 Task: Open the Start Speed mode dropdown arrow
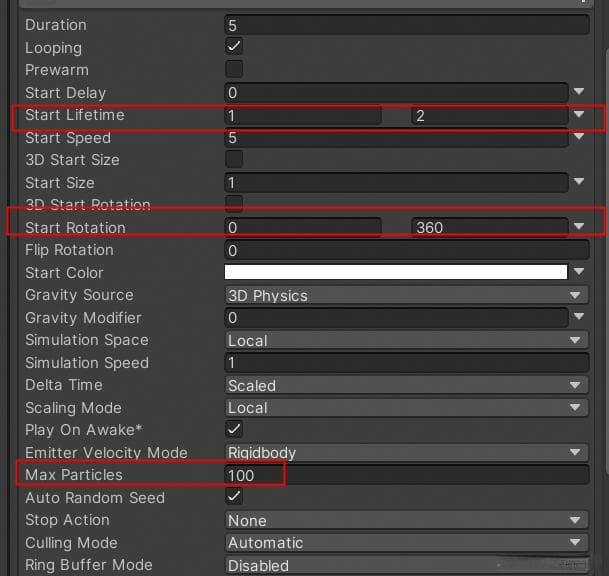coord(579,136)
